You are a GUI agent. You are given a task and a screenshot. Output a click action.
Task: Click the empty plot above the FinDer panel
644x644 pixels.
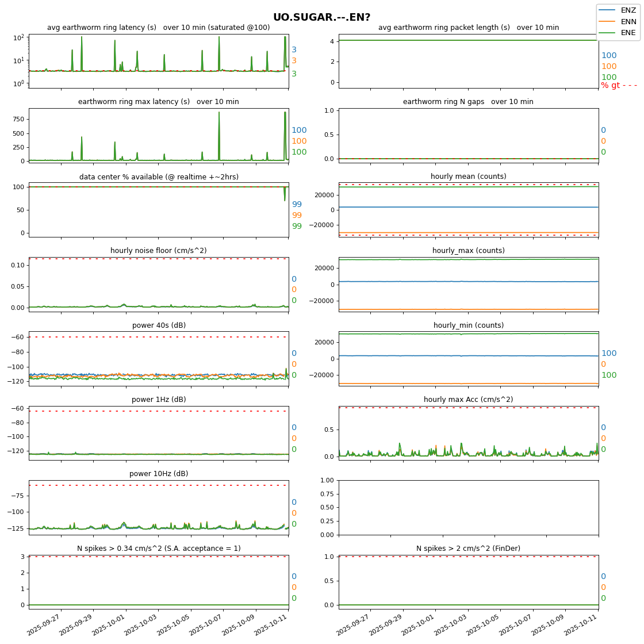pyautogui.click(x=468, y=507)
